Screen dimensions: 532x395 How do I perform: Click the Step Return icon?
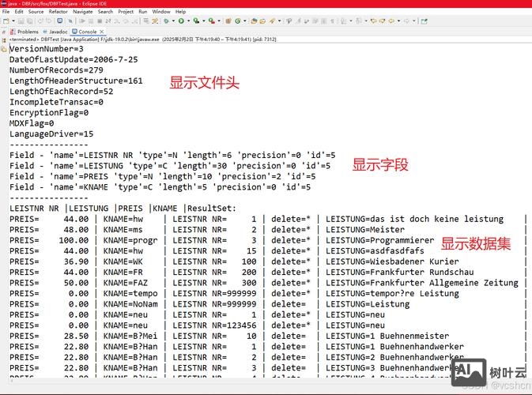134,21
